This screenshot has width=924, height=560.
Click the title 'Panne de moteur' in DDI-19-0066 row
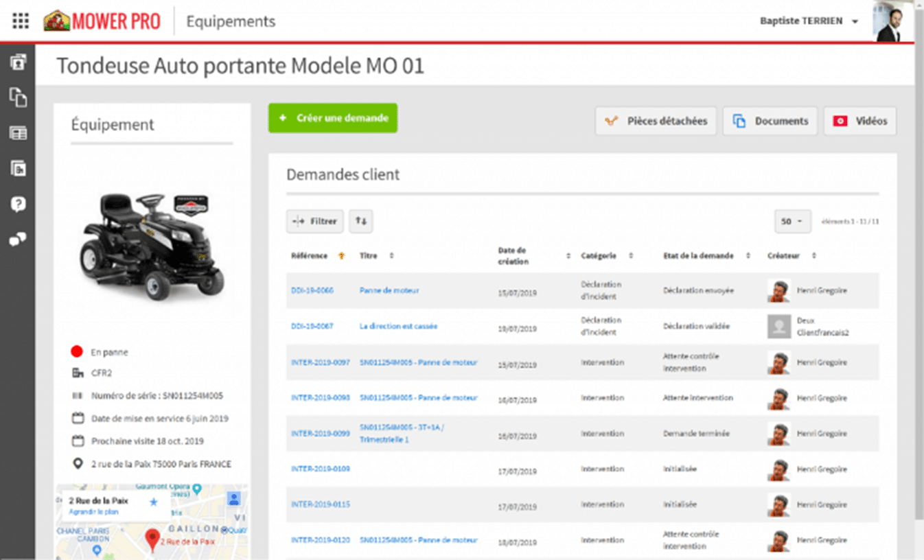tap(389, 290)
